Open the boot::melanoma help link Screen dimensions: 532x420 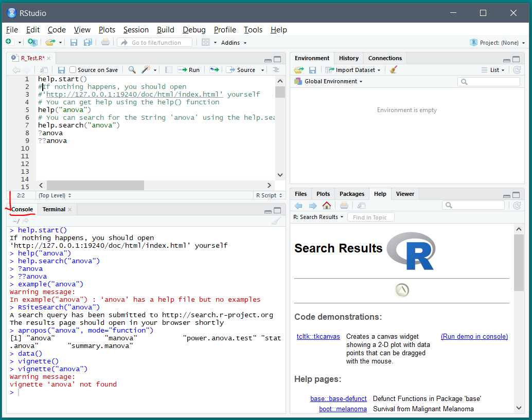coord(343,409)
